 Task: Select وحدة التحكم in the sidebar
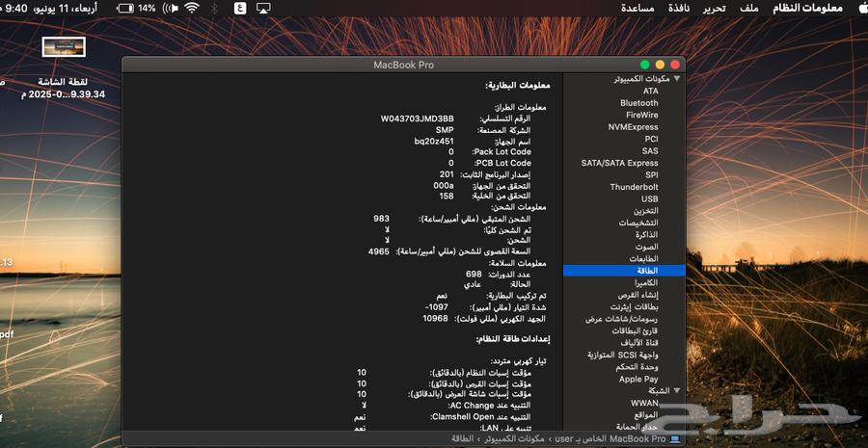click(x=637, y=367)
